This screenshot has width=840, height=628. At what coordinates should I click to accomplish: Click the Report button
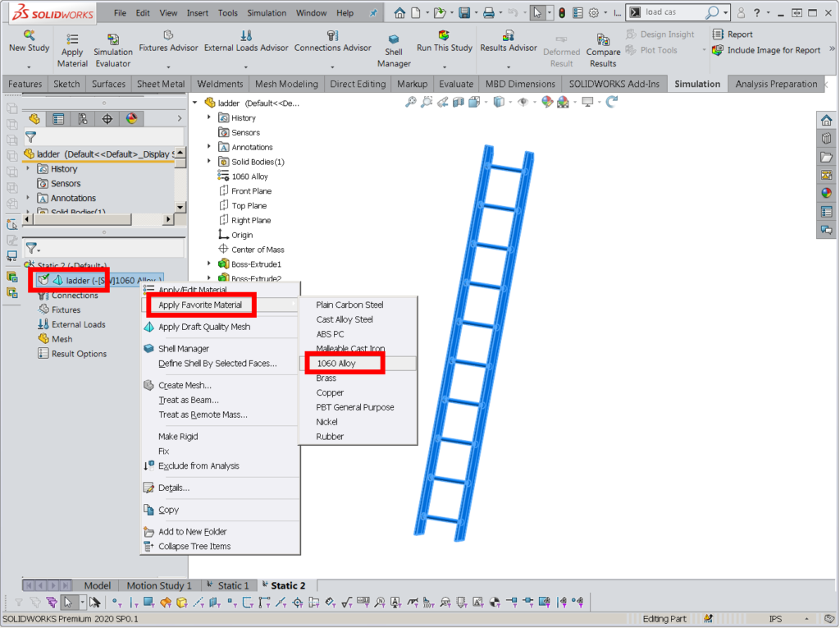pos(733,34)
